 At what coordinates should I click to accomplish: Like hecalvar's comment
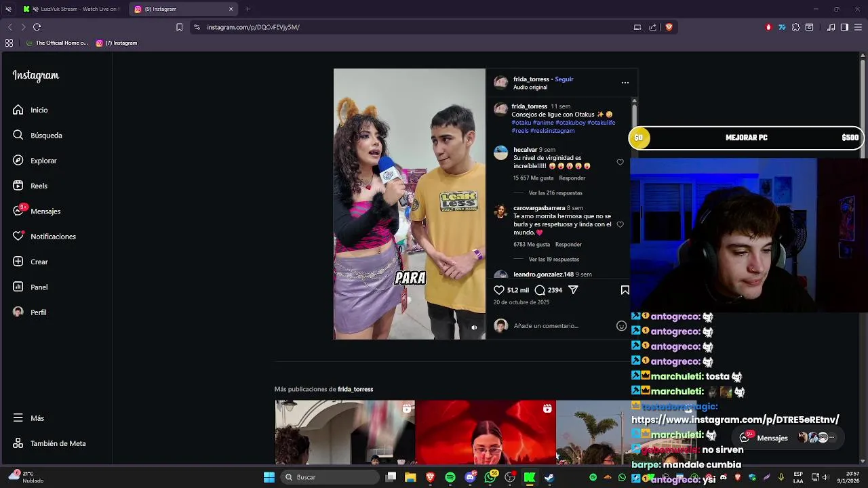click(x=620, y=162)
